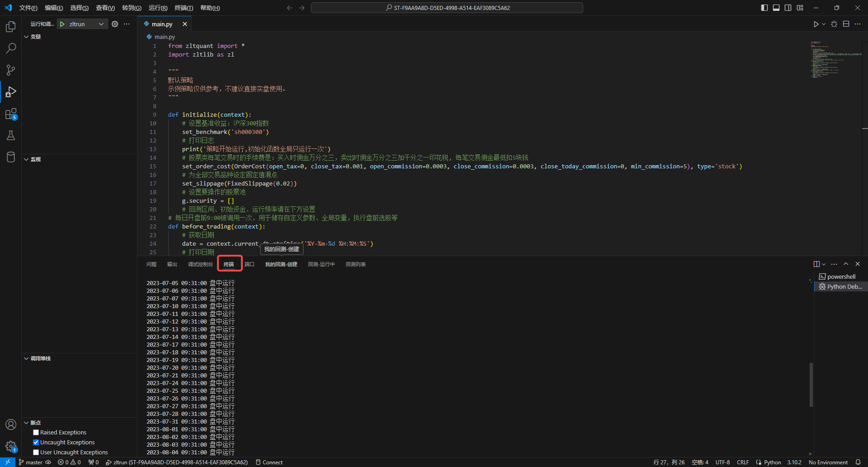The width and height of the screenshot is (868, 467).
Task: Open the Accounts icon in activity bar
Action: click(11, 424)
